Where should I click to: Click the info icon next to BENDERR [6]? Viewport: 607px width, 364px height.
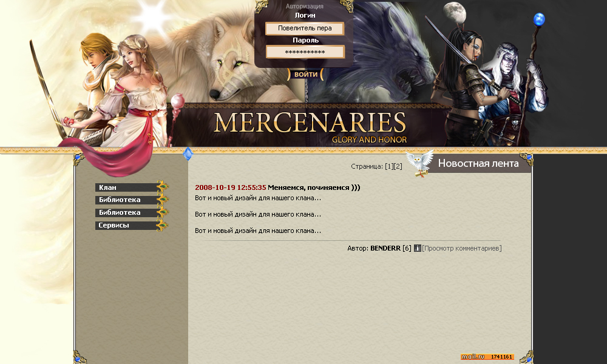coord(418,248)
